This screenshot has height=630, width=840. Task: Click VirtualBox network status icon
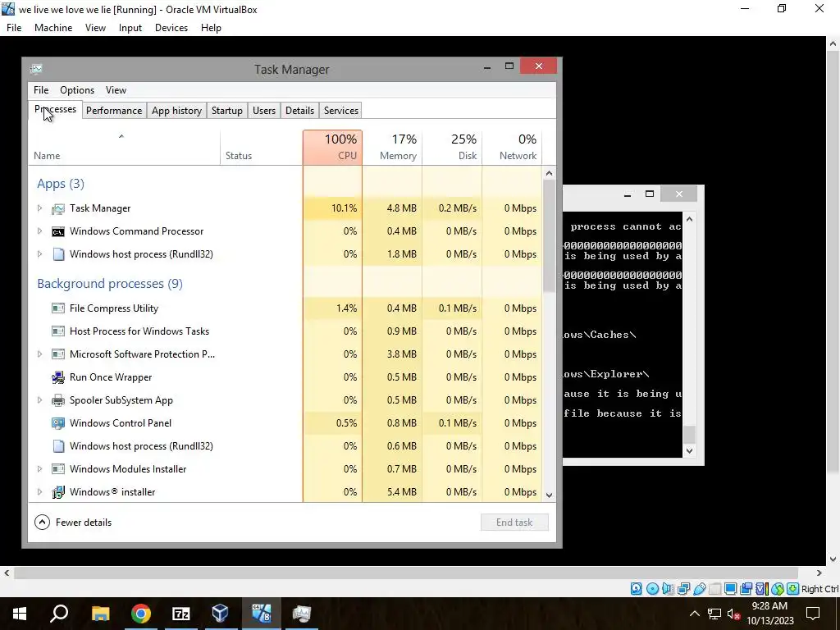click(683, 589)
